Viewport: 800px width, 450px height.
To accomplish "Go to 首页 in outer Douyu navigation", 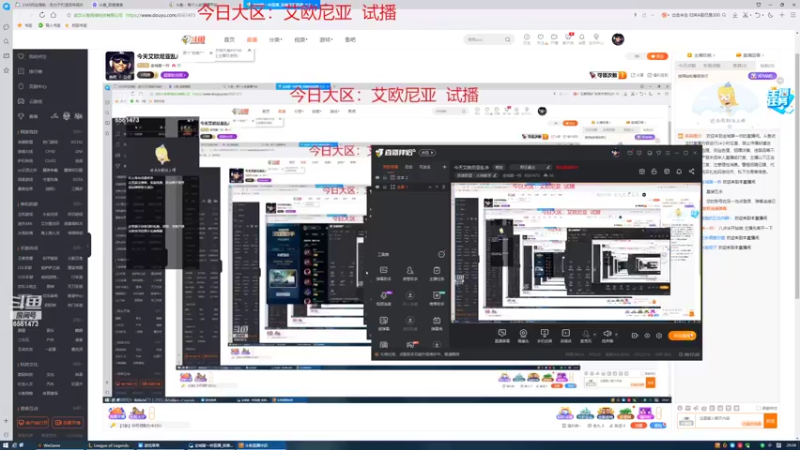I will coord(230,40).
